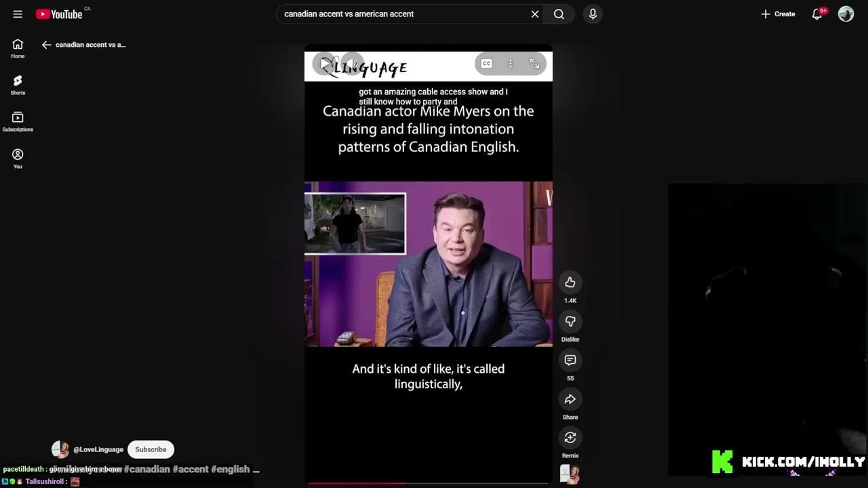Clear the search box text
868x488 pixels.
[x=535, y=14]
